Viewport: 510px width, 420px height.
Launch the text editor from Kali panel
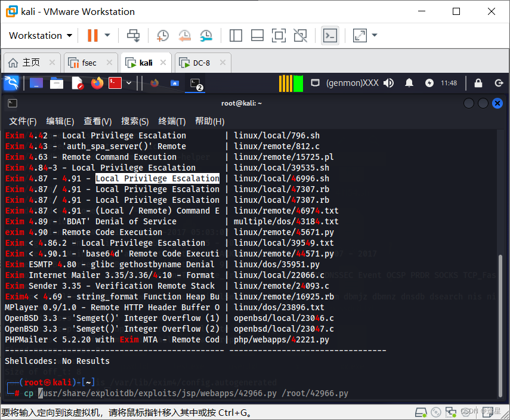[78, 83]
